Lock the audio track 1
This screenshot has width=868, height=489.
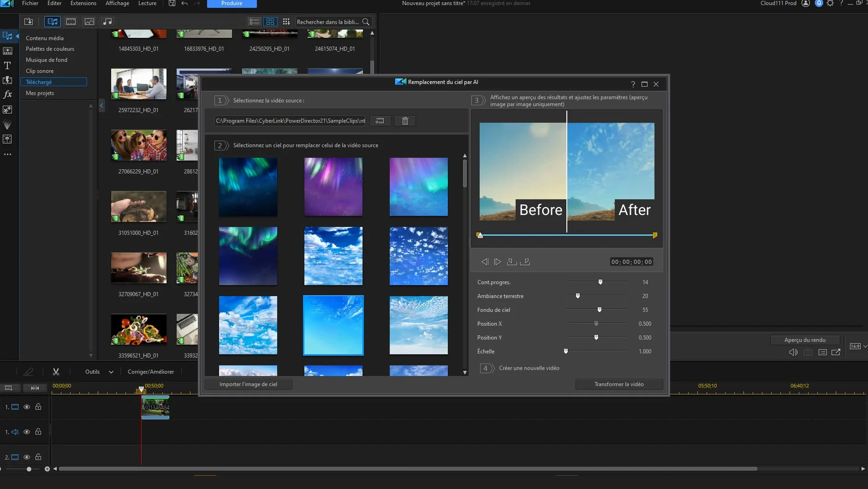(38, 432)
